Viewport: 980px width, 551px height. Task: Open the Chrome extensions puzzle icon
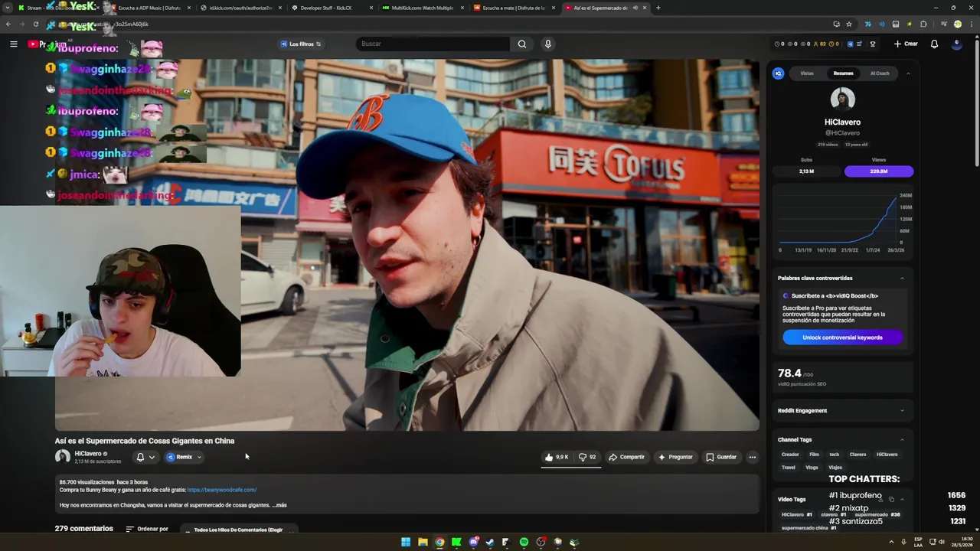click(923, 24)
